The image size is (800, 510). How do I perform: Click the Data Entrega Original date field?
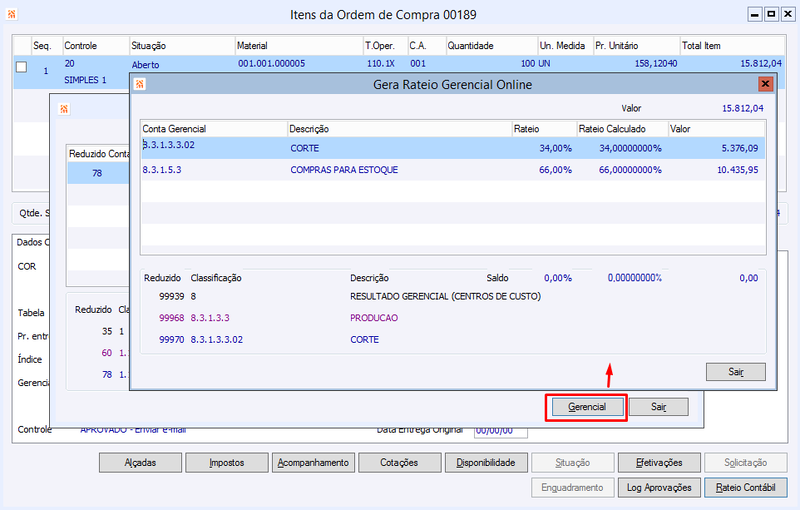point(501,431)
